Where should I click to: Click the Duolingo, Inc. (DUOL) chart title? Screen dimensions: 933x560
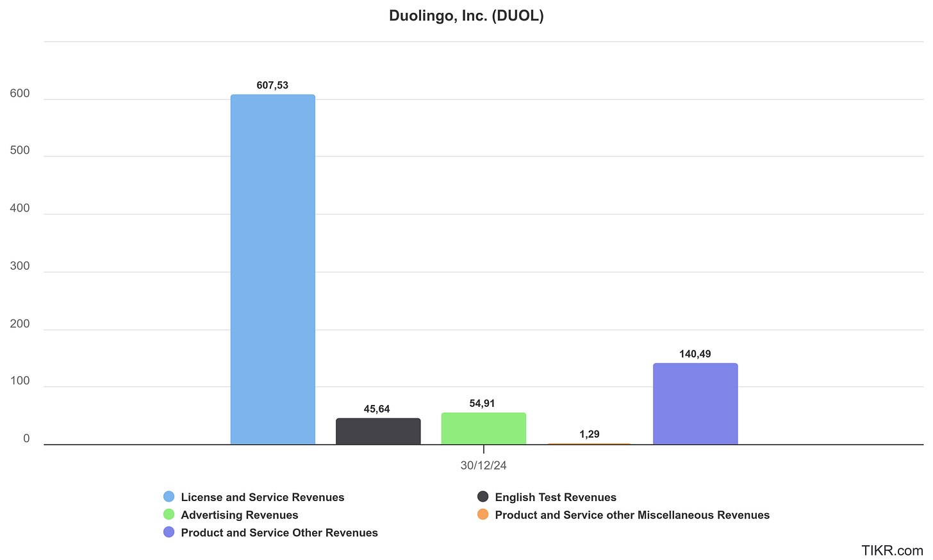click(x=467, y=16)
